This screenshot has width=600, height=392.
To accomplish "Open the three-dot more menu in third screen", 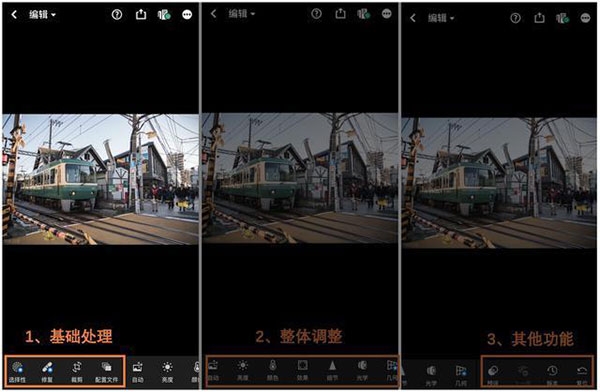I will tap(585, 18).
